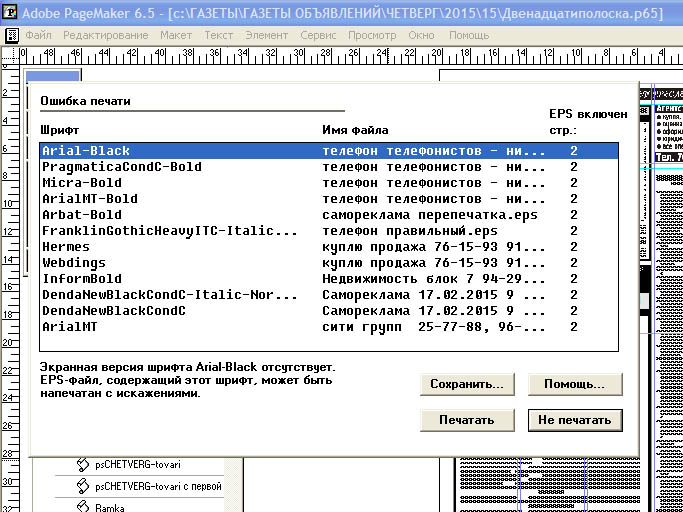This screenshot has height=512, width=683.
Task: Click the psCHETVERG-tovari с первой script entry
Action: coord(159,486)
